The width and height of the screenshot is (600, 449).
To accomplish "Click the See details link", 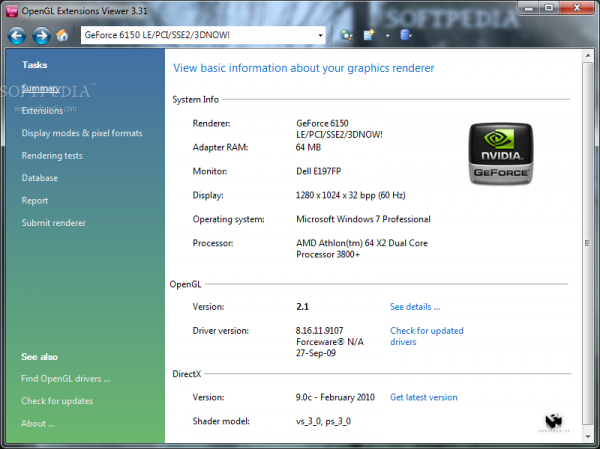I will (415, 307).
